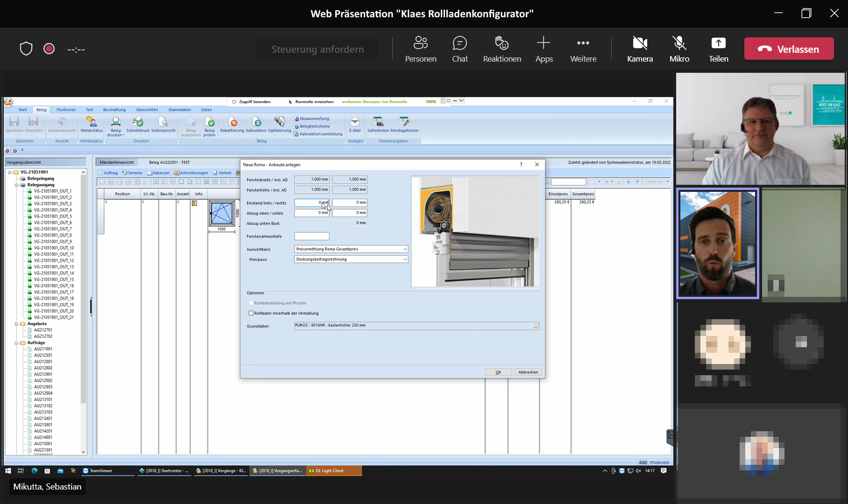Collapse the Aufträge tree node

coord(16,343)
